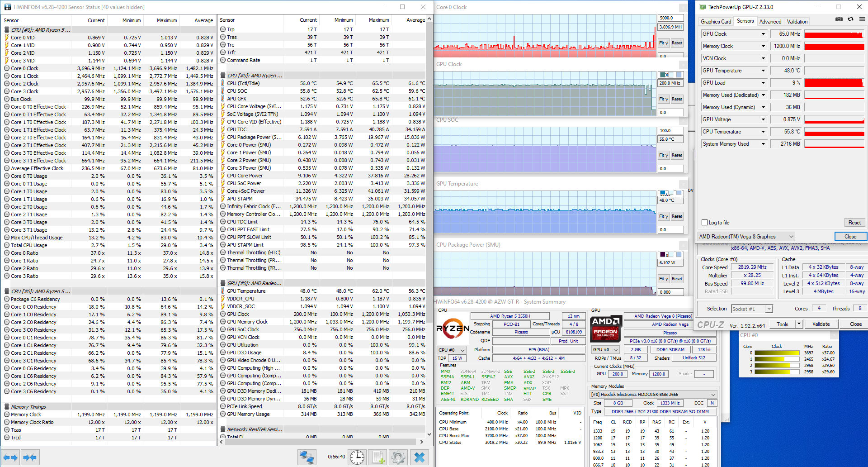Select the GPU Memory Usage row
The width and height of the screenshot is (868, 467).
click(322, 414)
